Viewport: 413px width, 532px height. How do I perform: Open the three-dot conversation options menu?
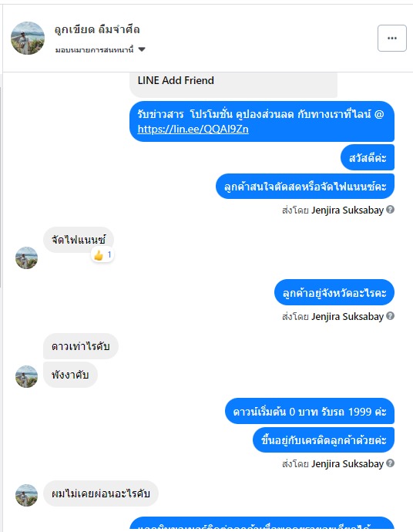[x=392, y=38]
